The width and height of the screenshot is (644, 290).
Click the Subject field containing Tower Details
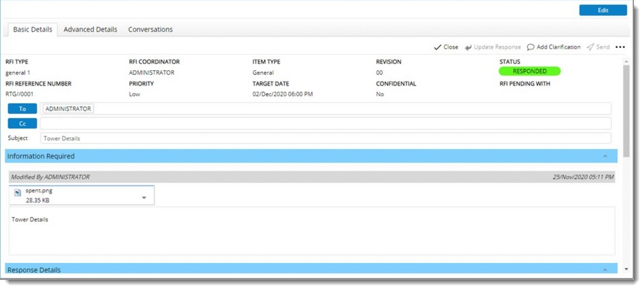click(x=325, y=138)
